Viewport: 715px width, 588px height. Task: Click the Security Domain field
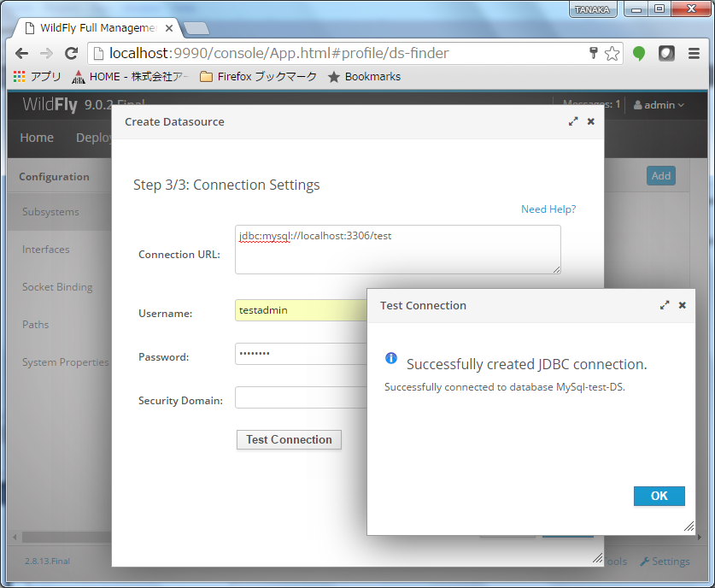[x=301, y=397]
